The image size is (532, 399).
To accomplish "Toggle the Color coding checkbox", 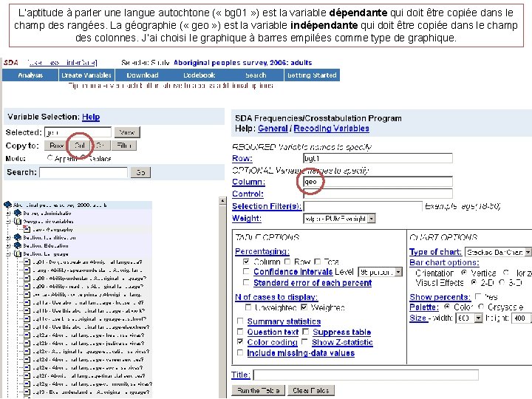I will (x=240, y=341).
